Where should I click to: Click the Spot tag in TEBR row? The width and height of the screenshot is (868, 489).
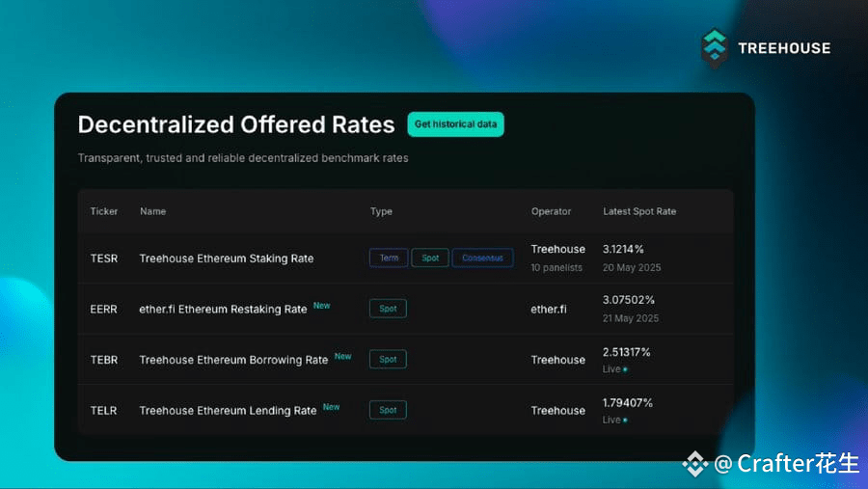(388, 360)
